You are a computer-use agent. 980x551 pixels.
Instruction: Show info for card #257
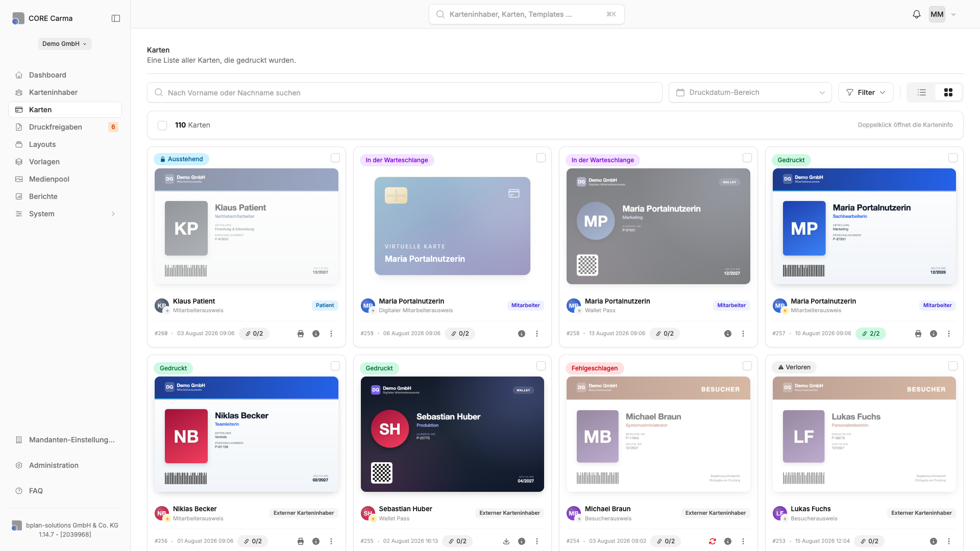[x=934, y=334]
